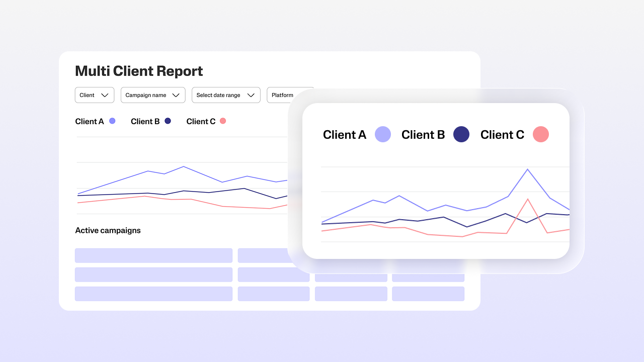Toggle the small Client C legend dot
644x362 pixels.
pyautogui.click(x=223, y=121)
